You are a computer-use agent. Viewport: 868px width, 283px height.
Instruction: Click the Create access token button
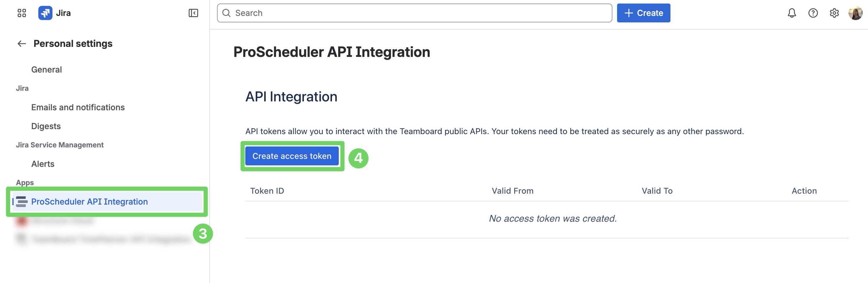coord(292,156)
